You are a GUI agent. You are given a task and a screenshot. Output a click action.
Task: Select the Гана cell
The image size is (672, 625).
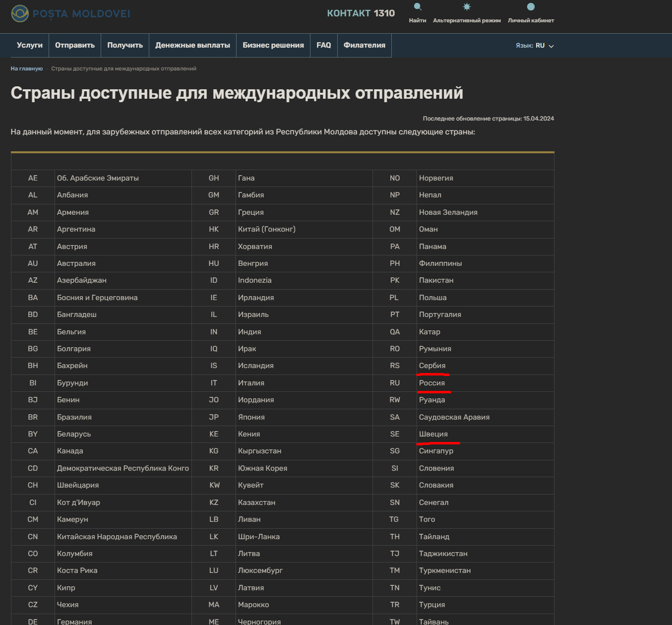[x=304, y=178]
